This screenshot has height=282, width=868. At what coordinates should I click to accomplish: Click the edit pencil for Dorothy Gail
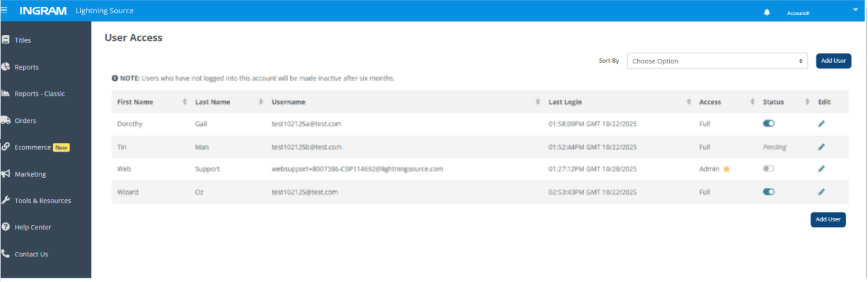[822, 124]
